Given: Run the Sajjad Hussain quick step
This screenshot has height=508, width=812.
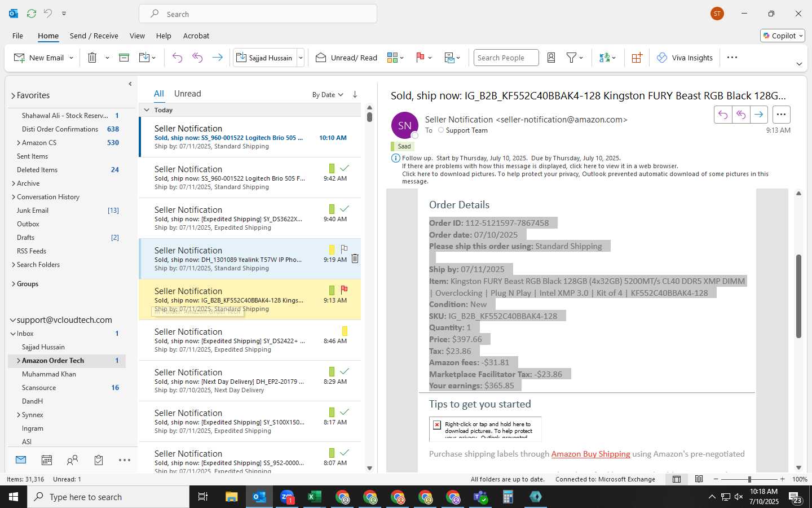Looking at the screenshot, I should tap(264, 58).
